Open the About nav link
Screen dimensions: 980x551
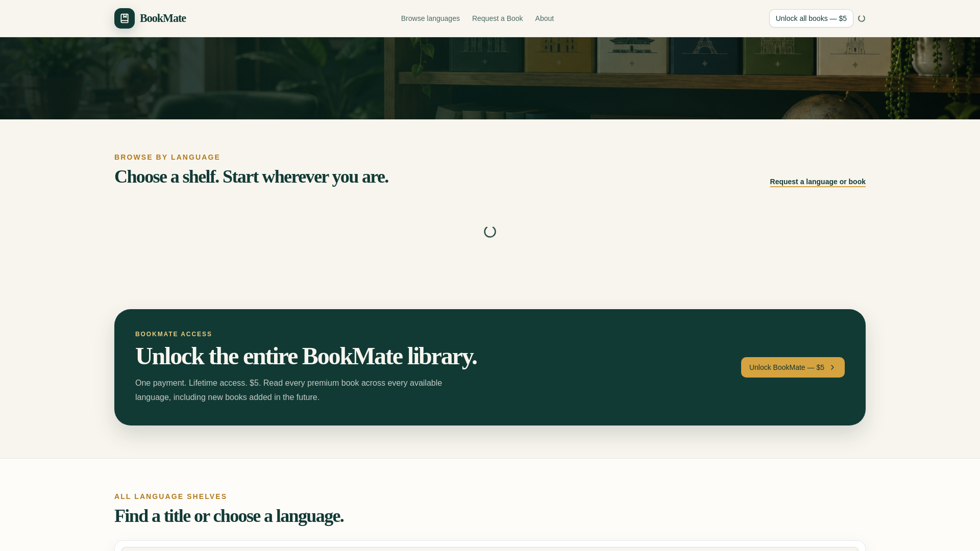(x=544, y=18)
